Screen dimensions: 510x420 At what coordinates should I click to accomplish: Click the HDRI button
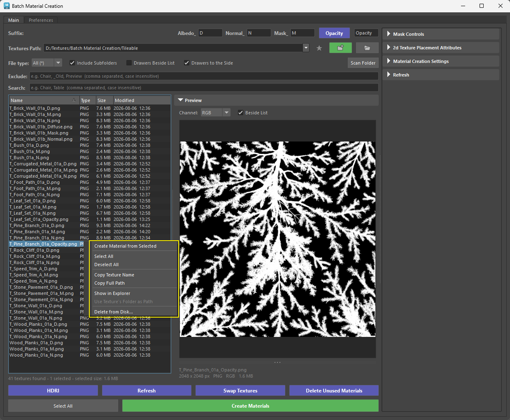[53, 390]
